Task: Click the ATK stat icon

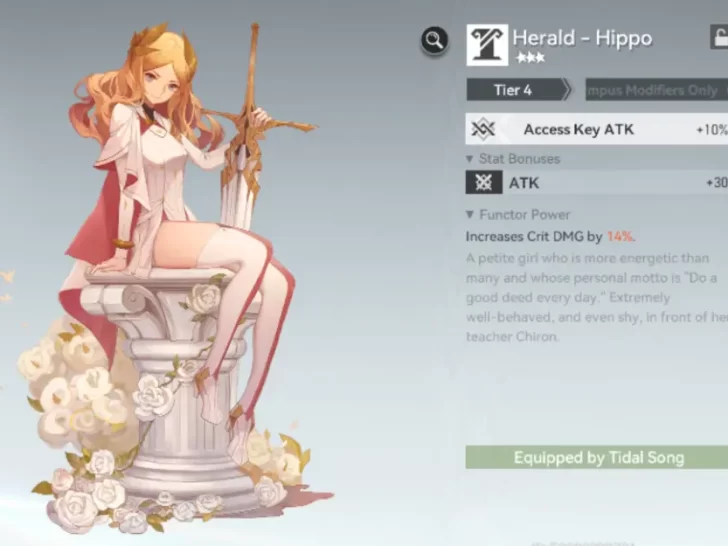Action: click(484, 182)
